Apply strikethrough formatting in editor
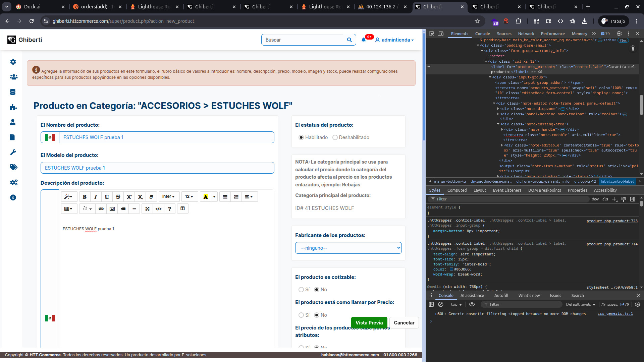644x362 pixels. point(118,197)
